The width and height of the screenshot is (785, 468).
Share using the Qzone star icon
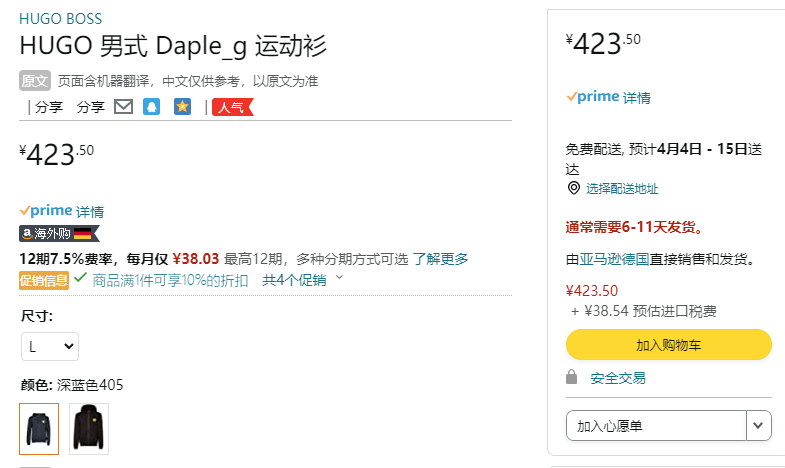(182, 107)
